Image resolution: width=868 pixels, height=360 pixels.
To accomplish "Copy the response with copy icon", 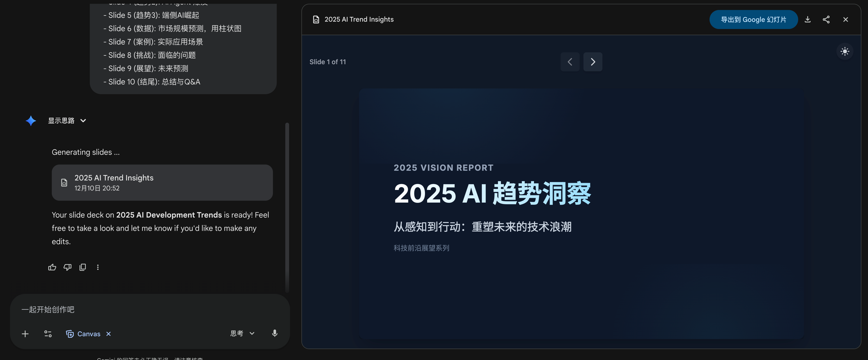I will (83, 267).
